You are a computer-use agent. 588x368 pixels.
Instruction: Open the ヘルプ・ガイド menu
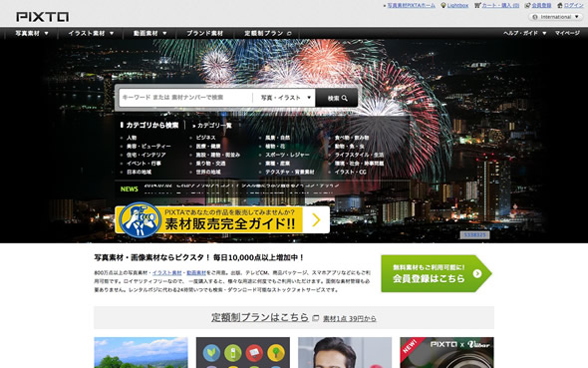[524, 33]
